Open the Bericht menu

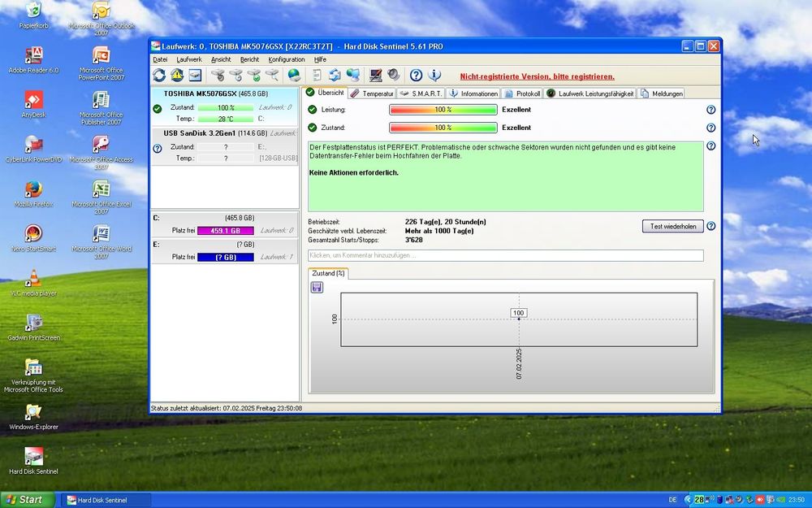pyautogui.click(x=249, y=59)
